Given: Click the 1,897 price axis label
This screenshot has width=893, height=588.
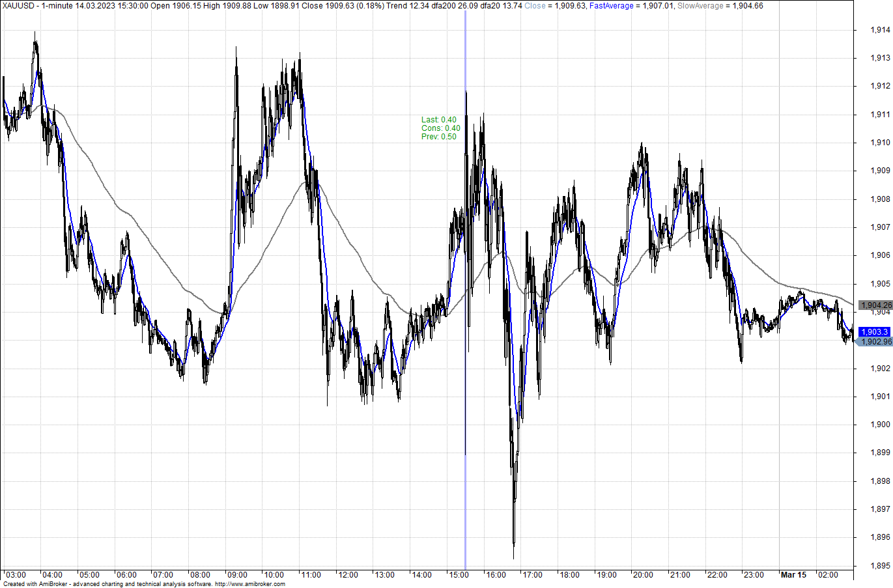Looking at the screenshot, I should click(x=881, y=509).
